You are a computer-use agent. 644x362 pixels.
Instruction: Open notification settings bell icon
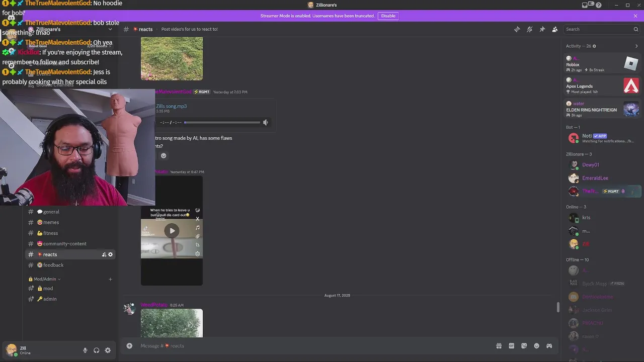tap(529, 29)
